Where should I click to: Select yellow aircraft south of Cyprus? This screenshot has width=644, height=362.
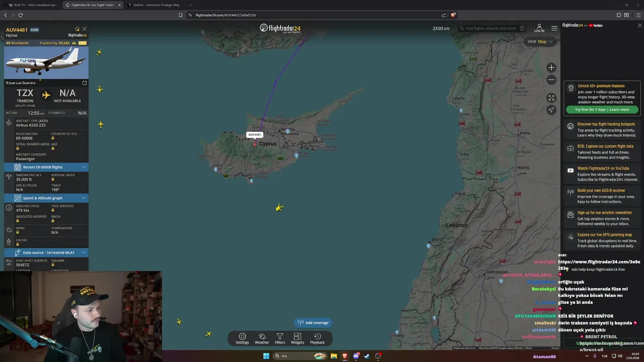[279, 207]
